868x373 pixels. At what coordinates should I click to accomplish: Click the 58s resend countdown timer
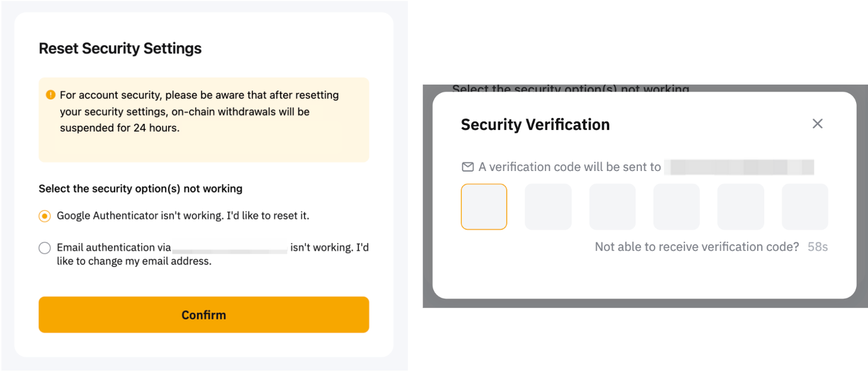818,247
